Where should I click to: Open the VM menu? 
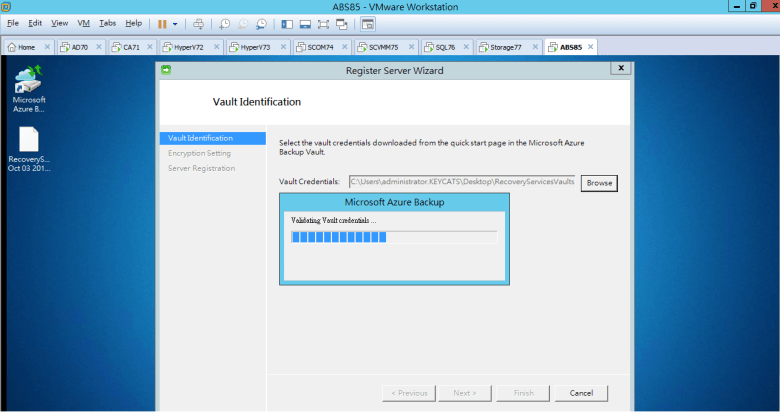point(84,23)
